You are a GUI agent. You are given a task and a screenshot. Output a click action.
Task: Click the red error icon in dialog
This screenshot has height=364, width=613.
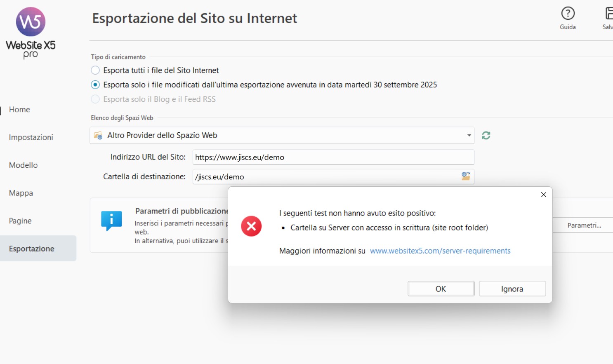(x=251, y=226)
